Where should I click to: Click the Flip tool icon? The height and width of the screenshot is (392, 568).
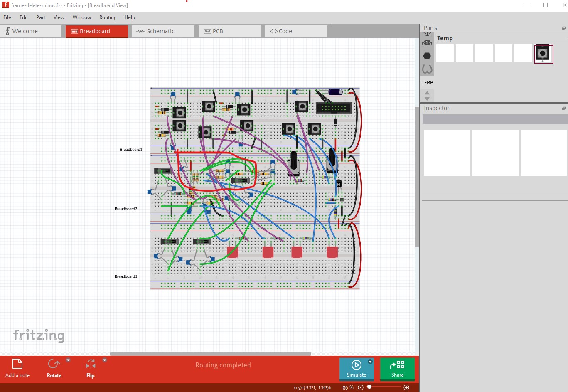pyautogui.click(x=90, y=365)
